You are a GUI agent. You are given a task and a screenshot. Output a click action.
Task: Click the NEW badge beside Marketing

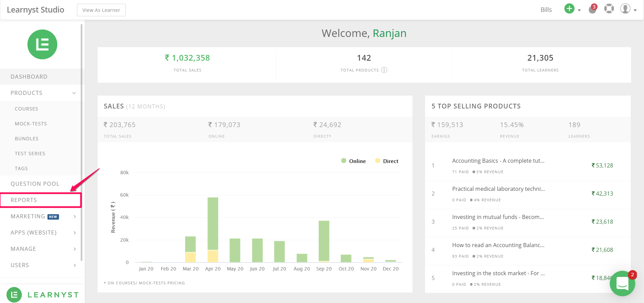[x=53, y=217]
